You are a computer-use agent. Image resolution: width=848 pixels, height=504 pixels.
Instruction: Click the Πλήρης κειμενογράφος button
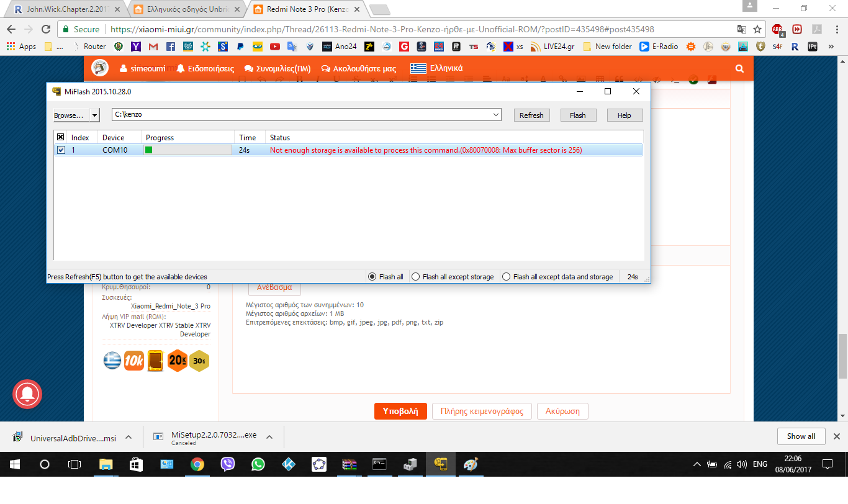(x=482, y=411)
